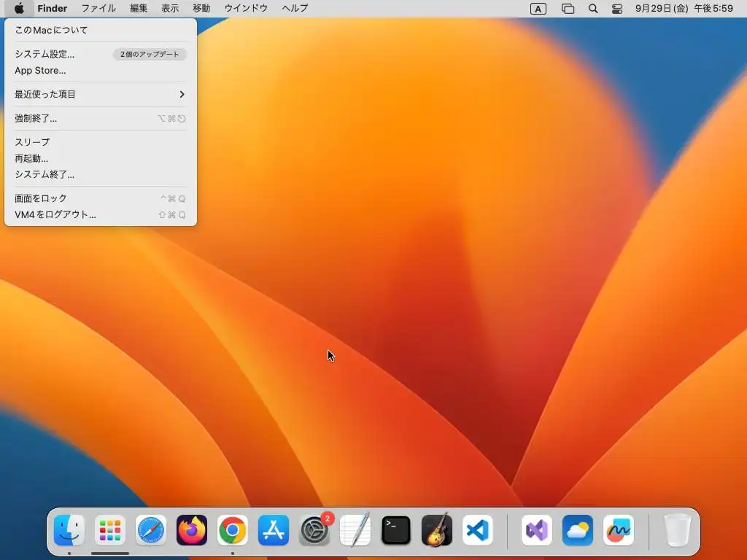Launch GarageBand guitar icon in Dock
The width and height of the screenshot is (747, 560).
(x=437, y=530)
